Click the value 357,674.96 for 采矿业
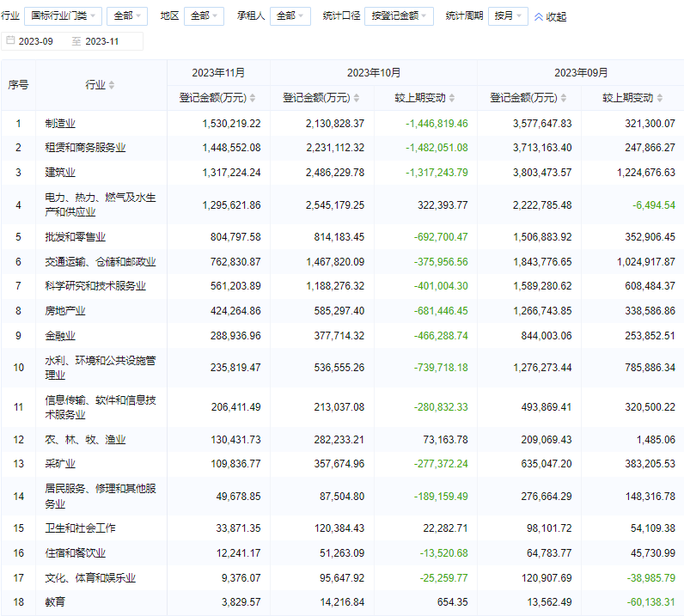This screenshot has width=684, height=616. [339, 463]
